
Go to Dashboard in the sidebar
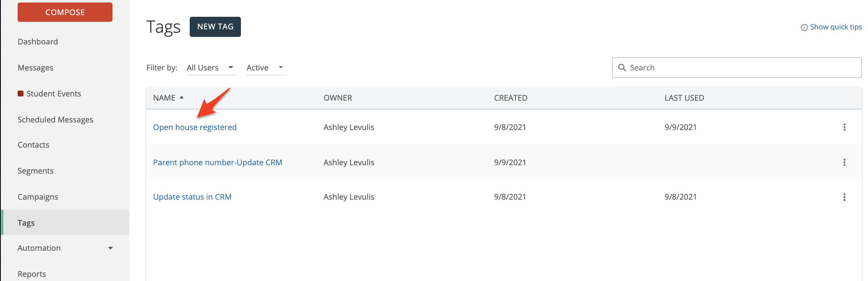(x=38, y=42)
